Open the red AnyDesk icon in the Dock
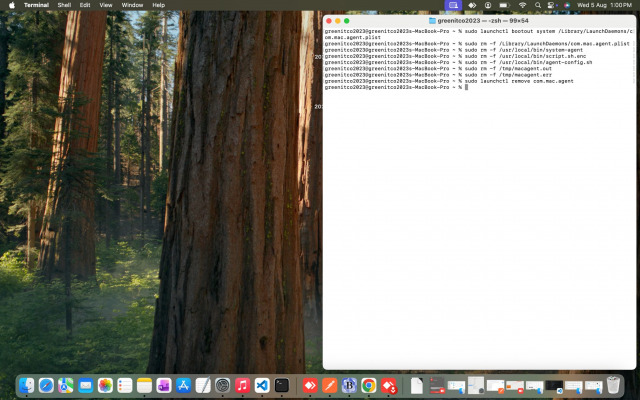Image resolution: width=640 pixels, height=400 pixels. point(310,385)
